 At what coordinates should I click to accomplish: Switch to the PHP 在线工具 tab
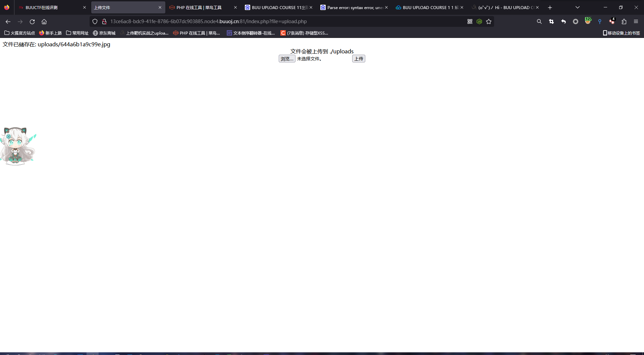(200, 7)
